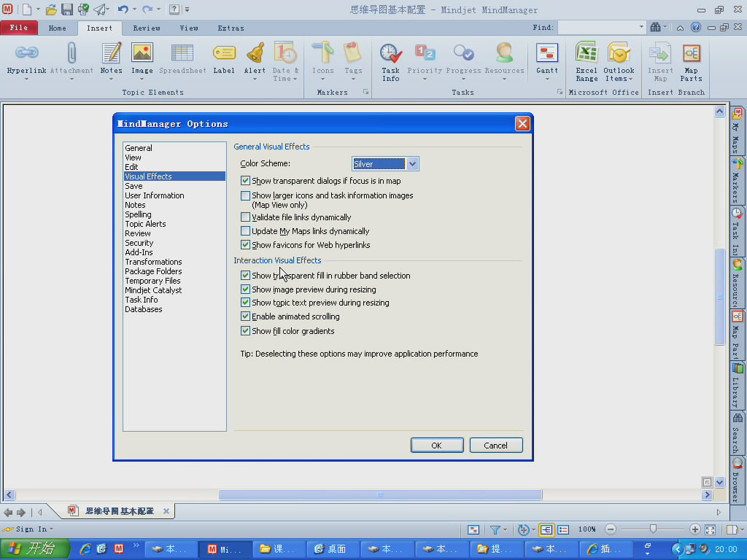
Task: Toggle Show transparent dialogs if focus in map
Action: (245, 181)
